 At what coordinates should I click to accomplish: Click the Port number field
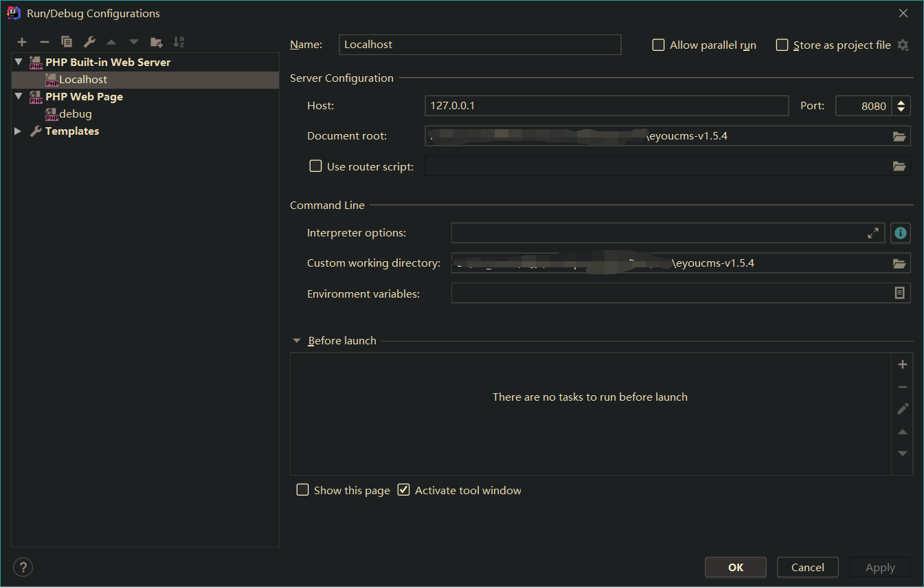(864, 106)
